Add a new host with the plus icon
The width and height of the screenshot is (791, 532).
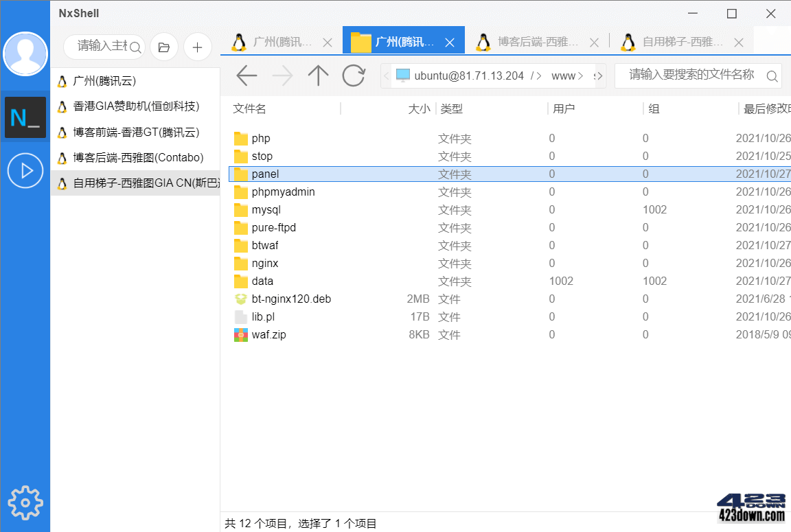point(198,47)
